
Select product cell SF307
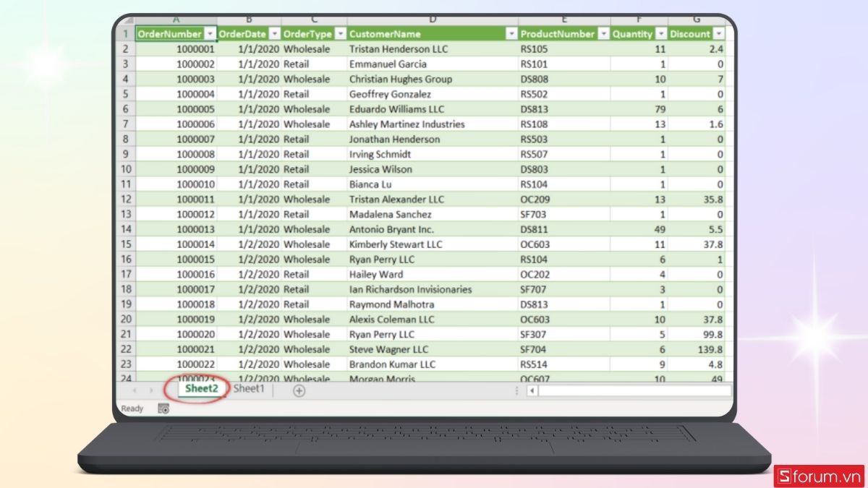[564, 334]
